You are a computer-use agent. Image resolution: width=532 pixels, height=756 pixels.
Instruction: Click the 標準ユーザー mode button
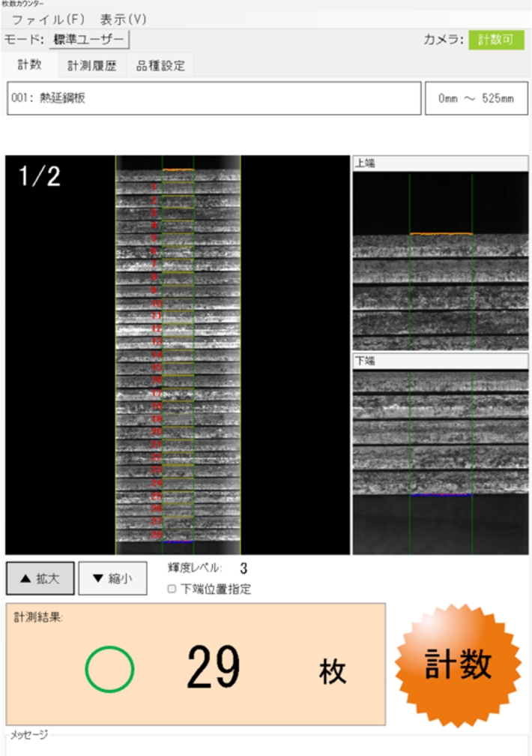91,40
